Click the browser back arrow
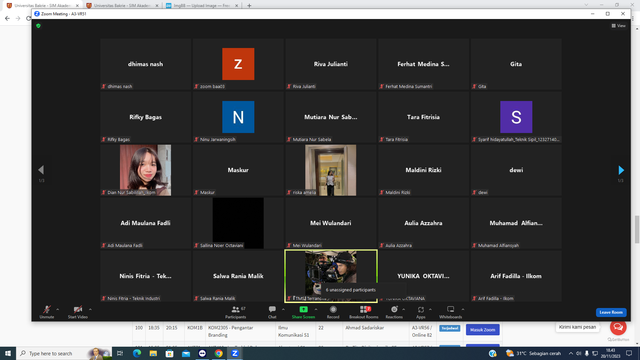The width and height of the screenshot is (640, 360). pyautogui.click(x=7, y=18)
